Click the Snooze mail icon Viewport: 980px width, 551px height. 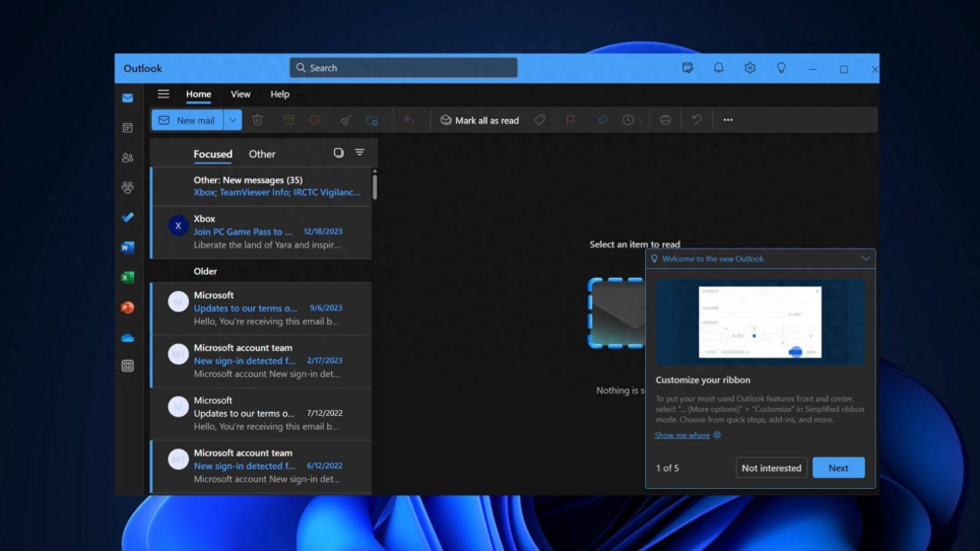(627, 119)
